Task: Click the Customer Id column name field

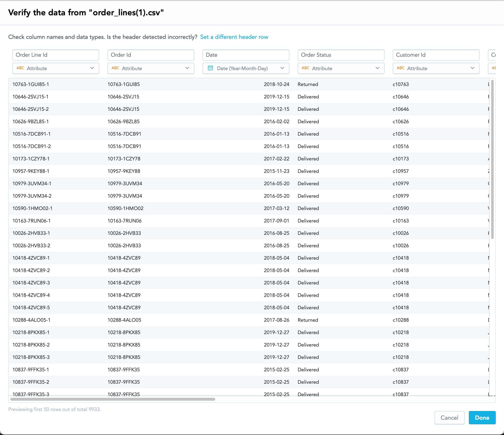Action: coord(436,55)
